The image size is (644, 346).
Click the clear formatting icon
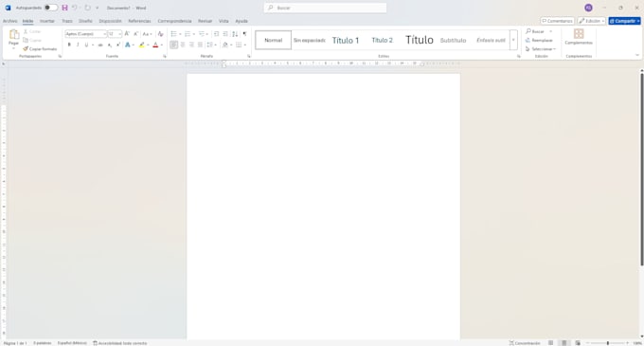161,34
